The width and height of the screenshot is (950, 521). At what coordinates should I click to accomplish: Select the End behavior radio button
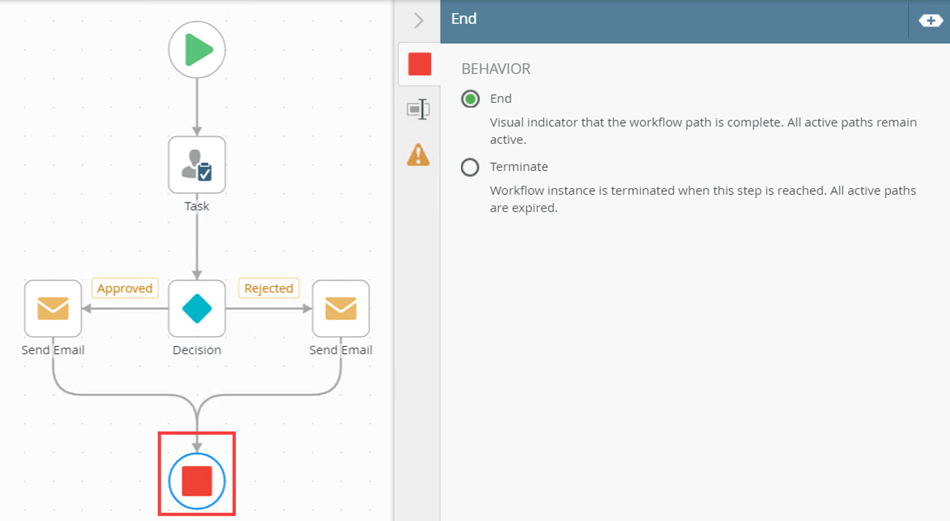tap(470, 99)
